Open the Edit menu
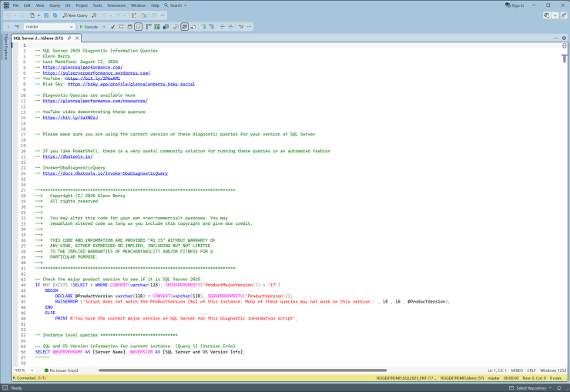 27,5
